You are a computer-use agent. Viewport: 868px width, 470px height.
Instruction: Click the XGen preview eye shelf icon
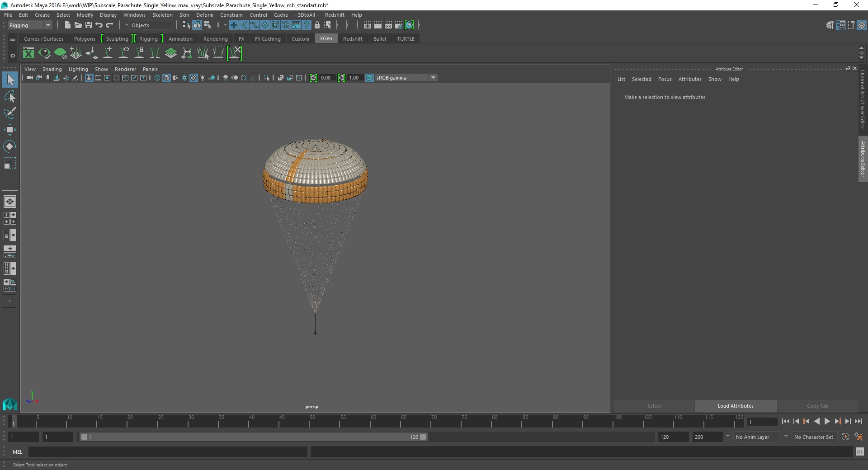coord(44,53)
